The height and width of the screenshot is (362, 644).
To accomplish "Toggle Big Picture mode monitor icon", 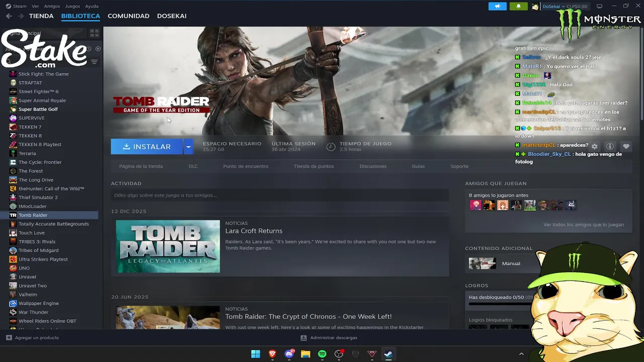I will [599, 7].
